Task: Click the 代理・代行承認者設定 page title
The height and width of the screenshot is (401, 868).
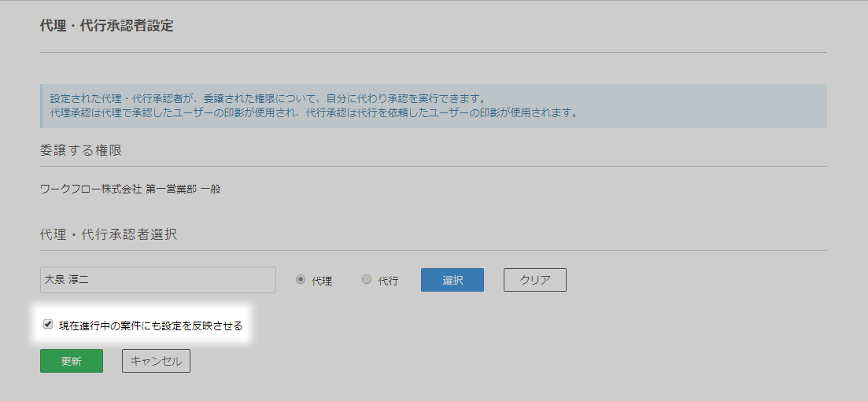Action: tap(107, 26)
